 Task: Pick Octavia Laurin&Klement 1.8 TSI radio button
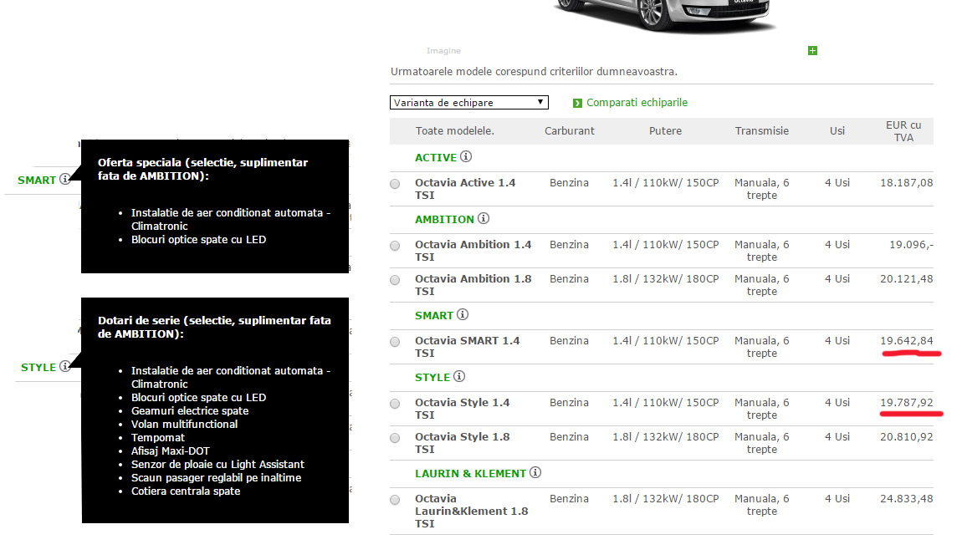[395, 500]
